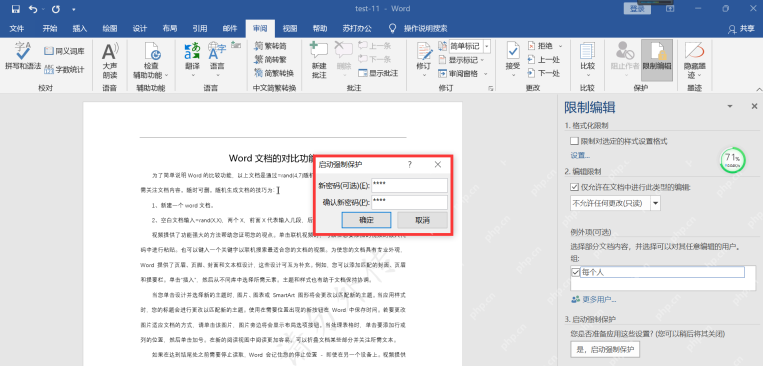Insert a comment with 新建批注
763x366 pixels.
tap(319, 61)
